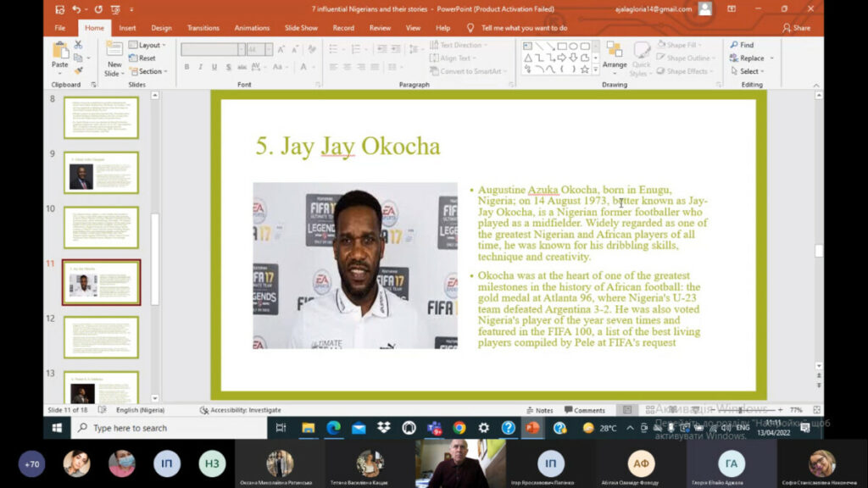Image resolution: width=868 pixels, height=488 pixels.
Task: Select slide 9 thumbnail in the panel
Action: (x=101, y=173)
